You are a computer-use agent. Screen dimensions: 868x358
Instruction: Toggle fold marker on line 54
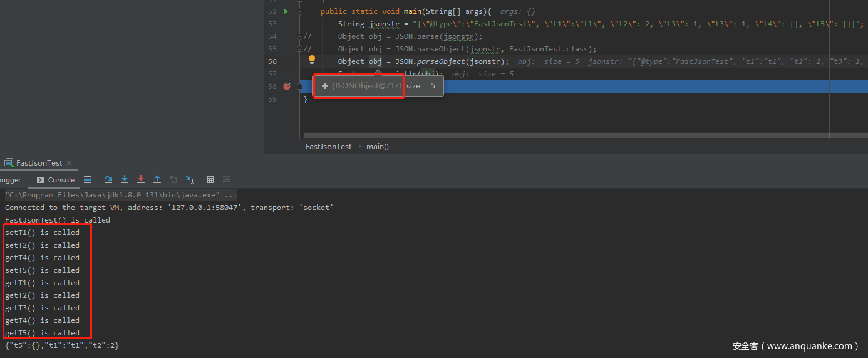pos(299,36)
